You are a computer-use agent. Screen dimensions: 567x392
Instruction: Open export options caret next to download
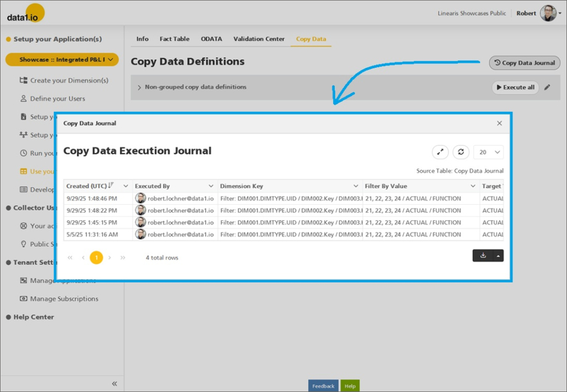(x=498, y=255)
